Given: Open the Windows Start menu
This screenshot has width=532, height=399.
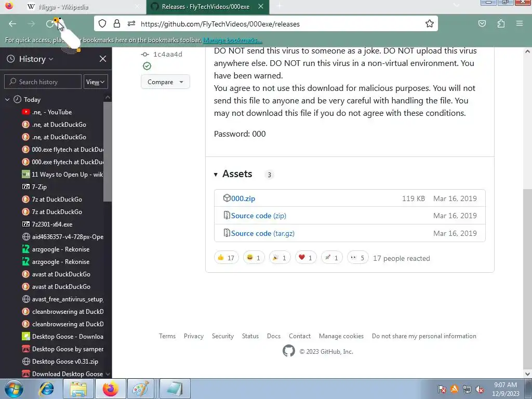Looking at the screenshot, I should pyautogui.click(x=14, y=389).
